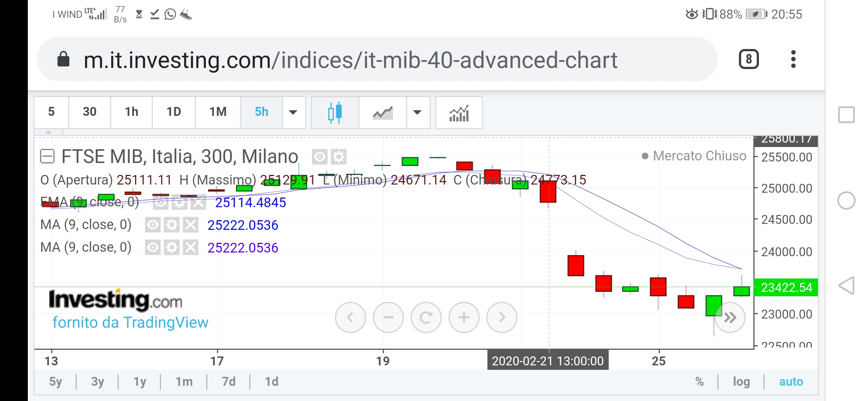868x401 pixels.
Task: Select the 5 minute interval
Action: [x=52, y=112]
